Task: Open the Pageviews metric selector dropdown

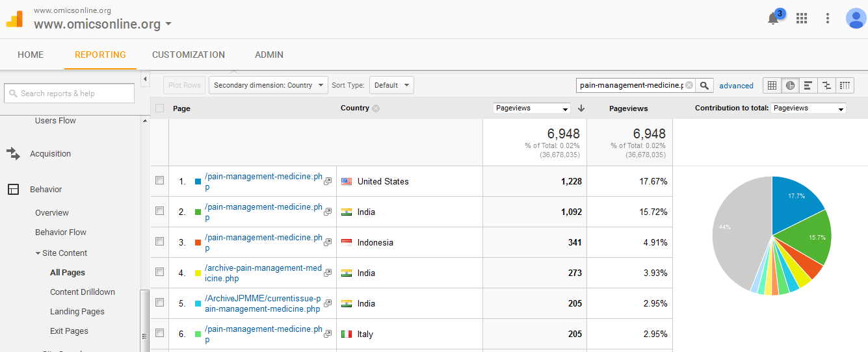Action: [532, 108]
